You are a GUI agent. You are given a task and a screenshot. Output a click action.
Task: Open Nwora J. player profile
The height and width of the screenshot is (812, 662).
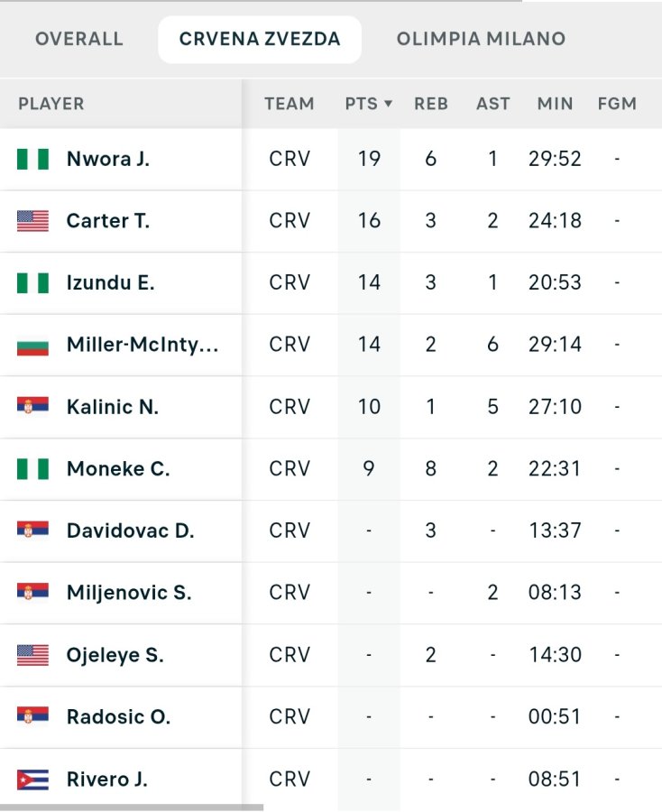coord(108,159)
